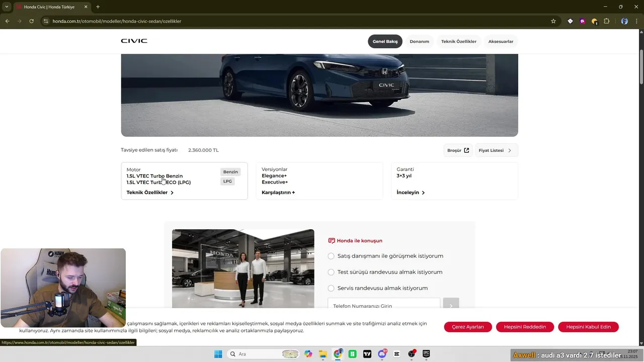Open green app icon in taskbar
Viewport: 644px width, 362px height.
(x=353, y=354)
